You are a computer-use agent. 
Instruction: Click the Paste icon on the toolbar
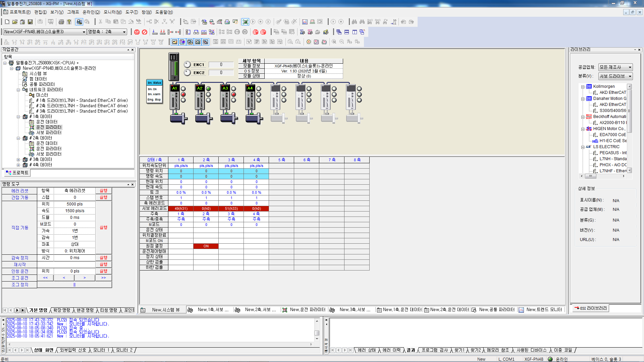tap(116, 22)
